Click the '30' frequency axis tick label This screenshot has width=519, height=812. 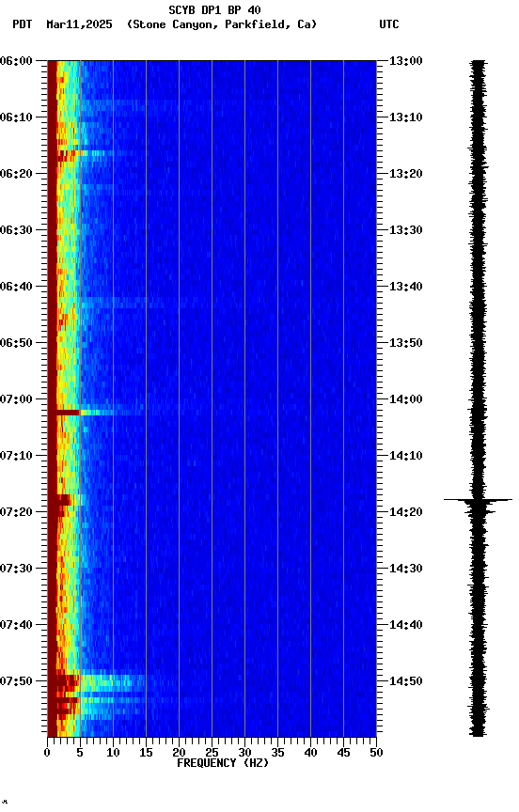244,753
